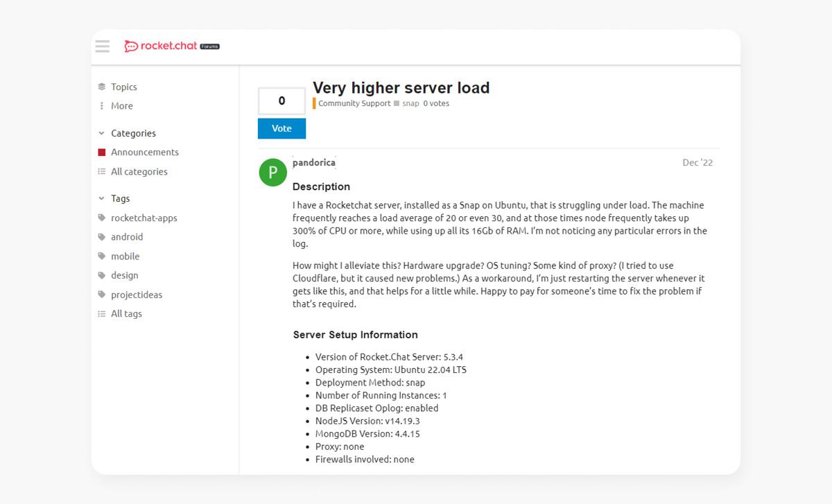
Task: Click the tag icon beside rocketchat-apps
Action: click(x=102, y=218)
